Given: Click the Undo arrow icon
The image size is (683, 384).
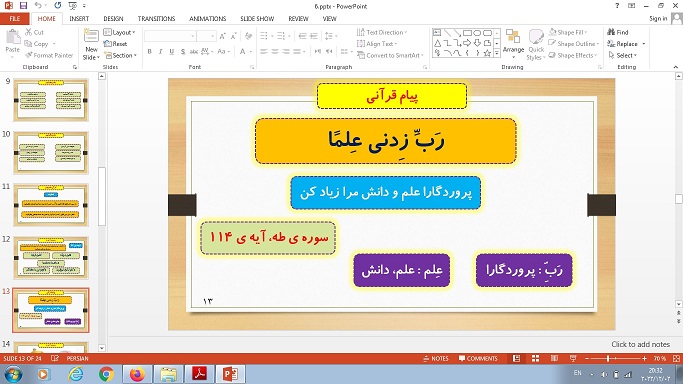Looking at the screenshot, I should [38, 6].
